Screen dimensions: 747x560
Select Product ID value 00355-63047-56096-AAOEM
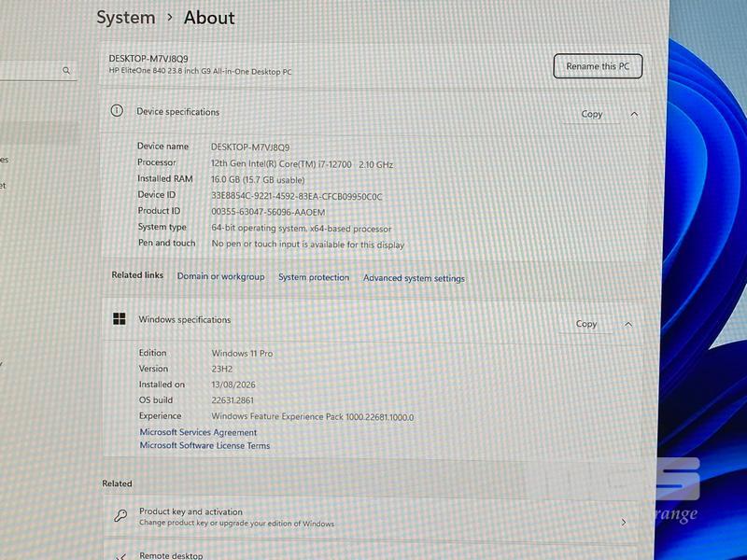pos(268,213)
